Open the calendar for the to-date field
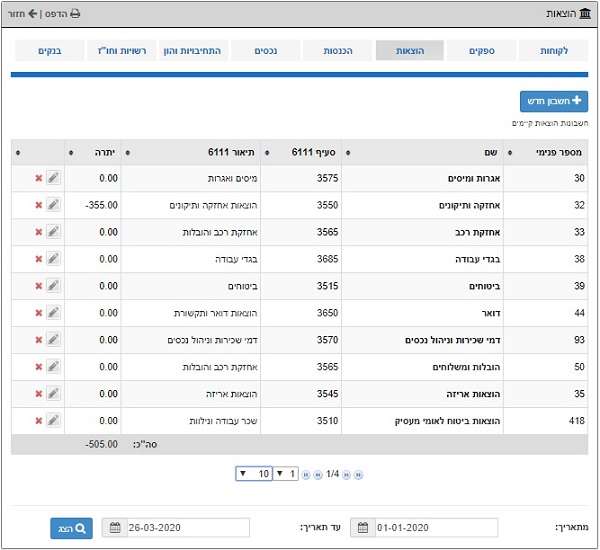Screen dimensions: 600x550 tap(115, 527)
